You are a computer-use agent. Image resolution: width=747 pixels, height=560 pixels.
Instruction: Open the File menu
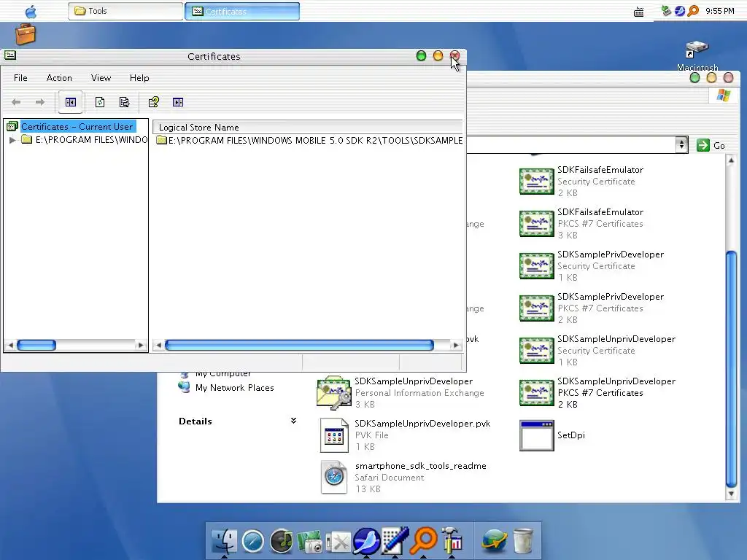click(x=20, y=77)
